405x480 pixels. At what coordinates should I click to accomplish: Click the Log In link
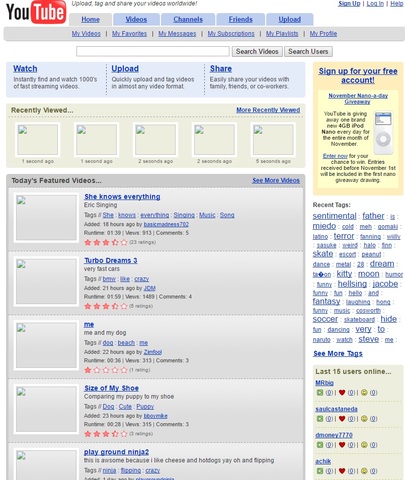tap(375, 4)
